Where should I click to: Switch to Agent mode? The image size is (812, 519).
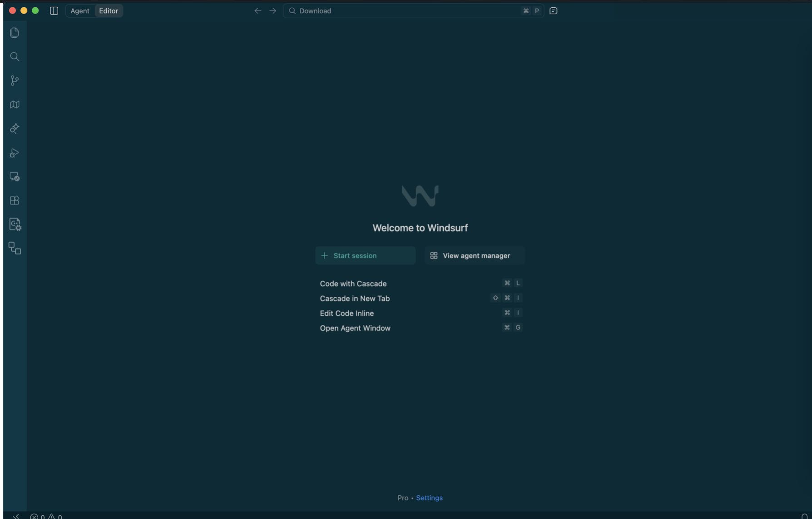click(80, 11)
